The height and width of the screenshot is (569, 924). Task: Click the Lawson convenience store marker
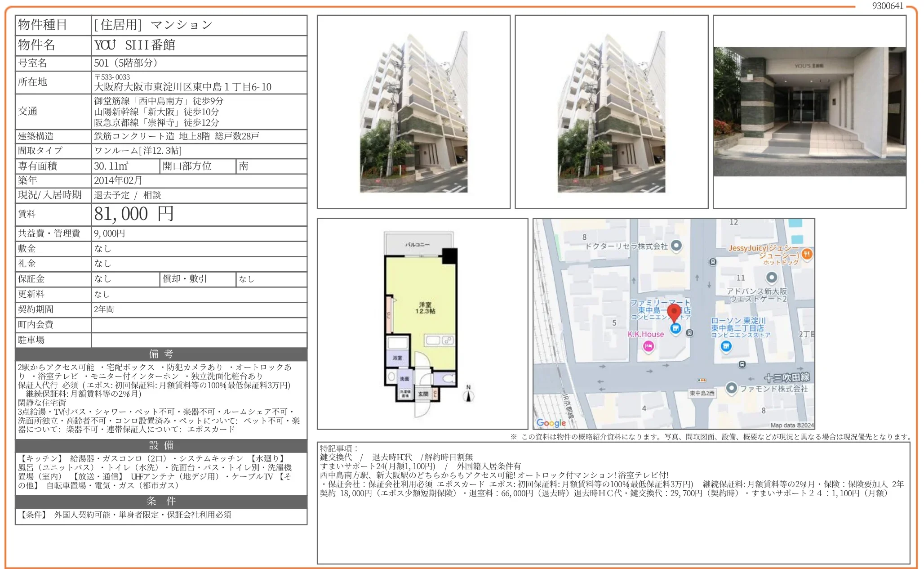[726, 346]
